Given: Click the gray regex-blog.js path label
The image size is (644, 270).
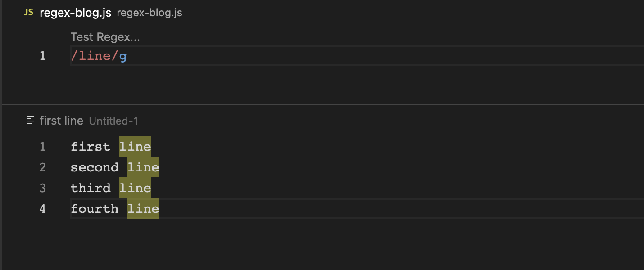Looking at the screenshot, I should click(x=150, y=13).
